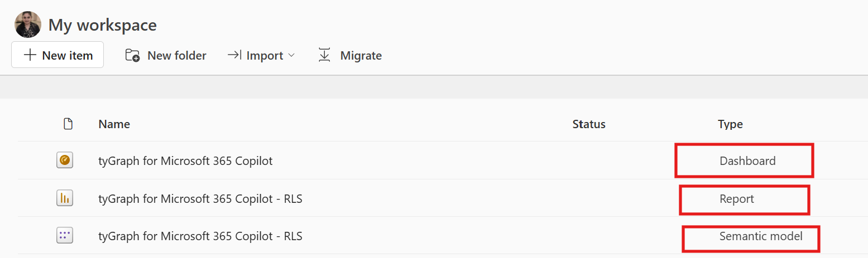Click the file type column header icon
The image size is (868, 258).
(68, 124)
